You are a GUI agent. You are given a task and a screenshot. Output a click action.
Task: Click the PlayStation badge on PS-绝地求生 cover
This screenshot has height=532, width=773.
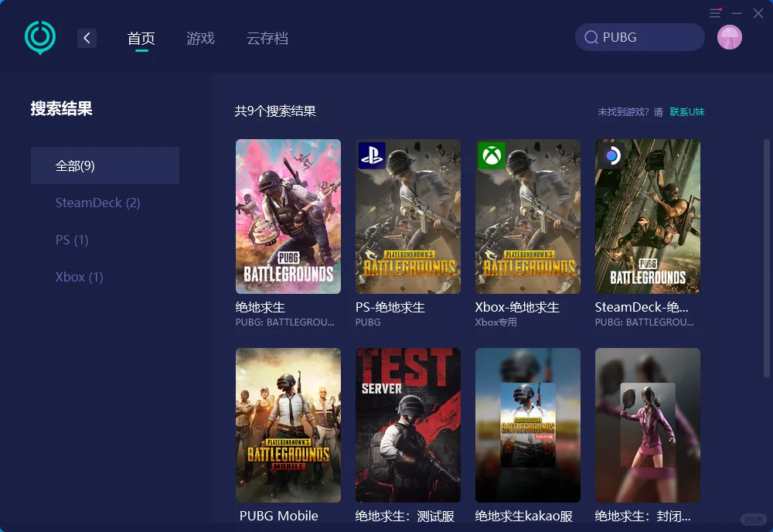click(x=371, y=155)
